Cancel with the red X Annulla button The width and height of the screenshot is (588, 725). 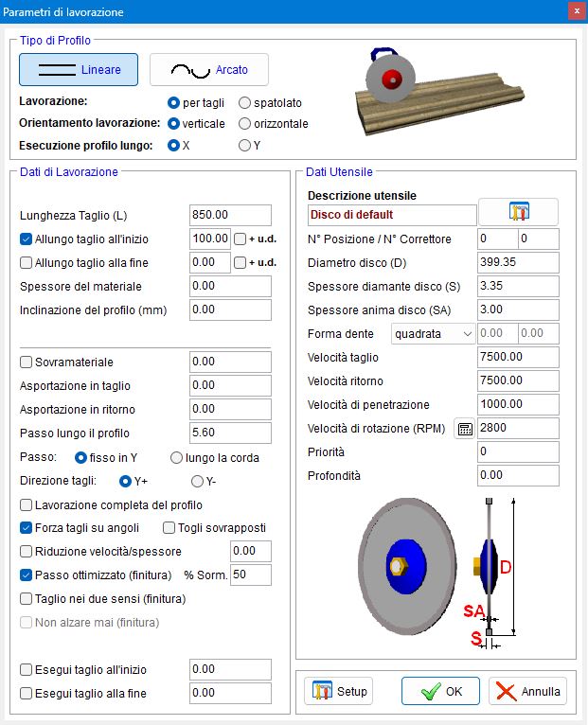(x=527, y=691)
